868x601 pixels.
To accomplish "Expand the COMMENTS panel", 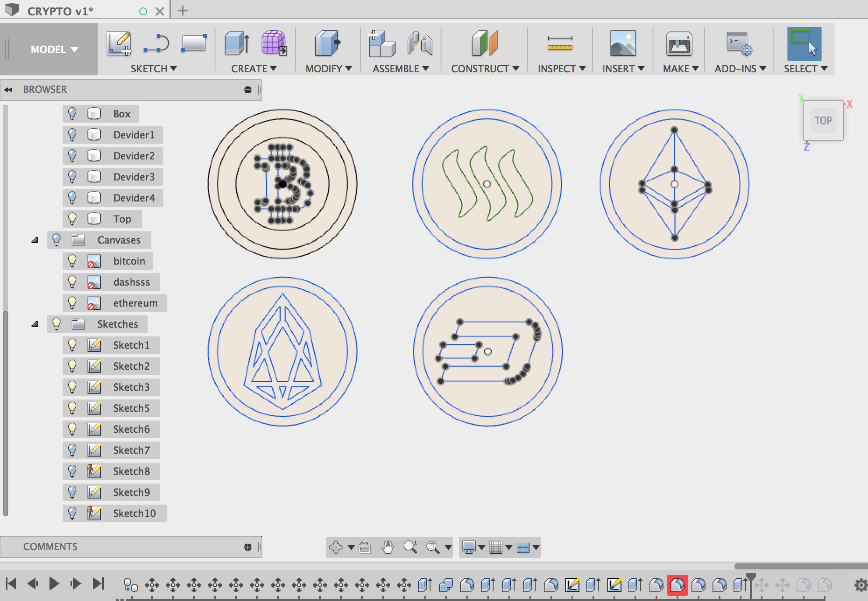I will coord(248,547).
